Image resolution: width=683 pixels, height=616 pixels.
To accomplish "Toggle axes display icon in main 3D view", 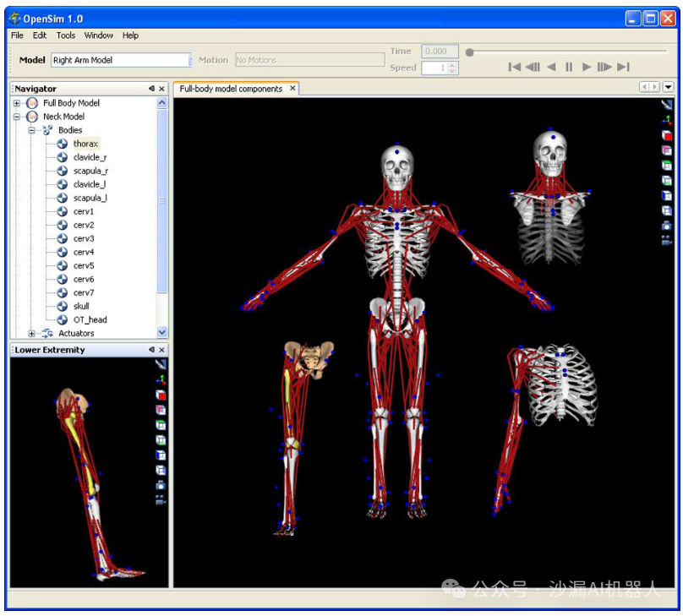I will (x=666, y=120).
